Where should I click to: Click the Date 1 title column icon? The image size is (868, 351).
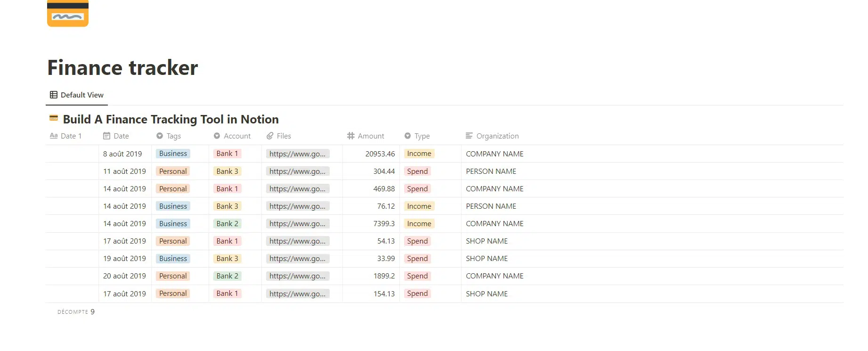[54, 136]
